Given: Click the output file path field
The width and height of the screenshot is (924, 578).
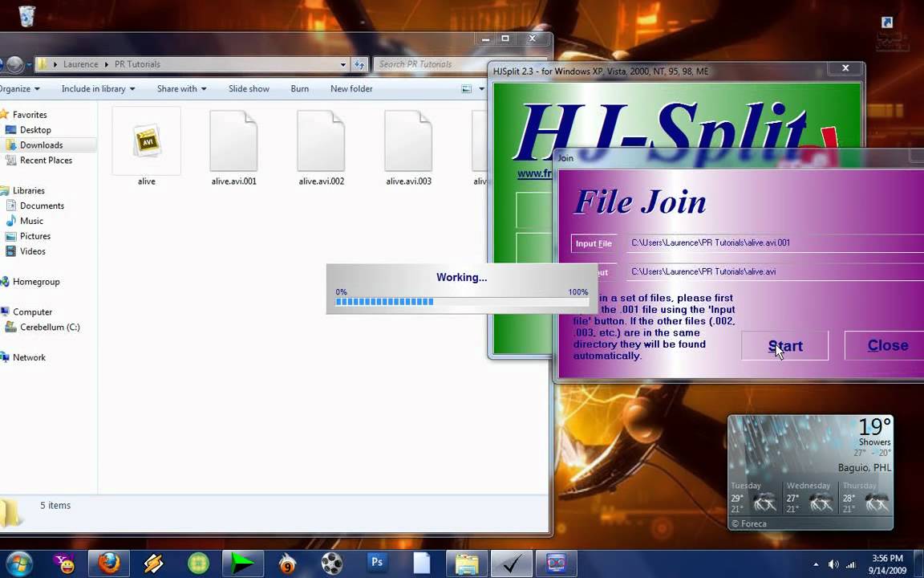Looking at the screenshot, I should [x=774, y=272].
